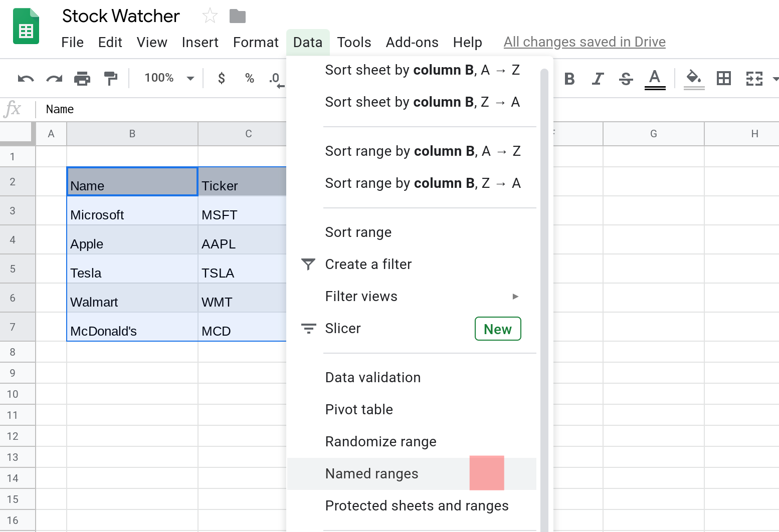
Task: Click the Undo icon
Action: pyautogui.click(x=26, y=78)
